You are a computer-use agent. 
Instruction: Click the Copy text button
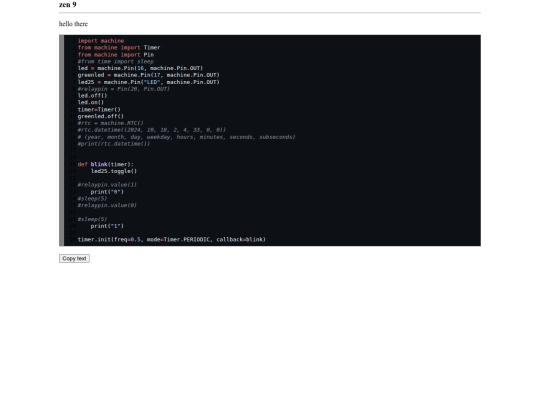pos(74,258)
